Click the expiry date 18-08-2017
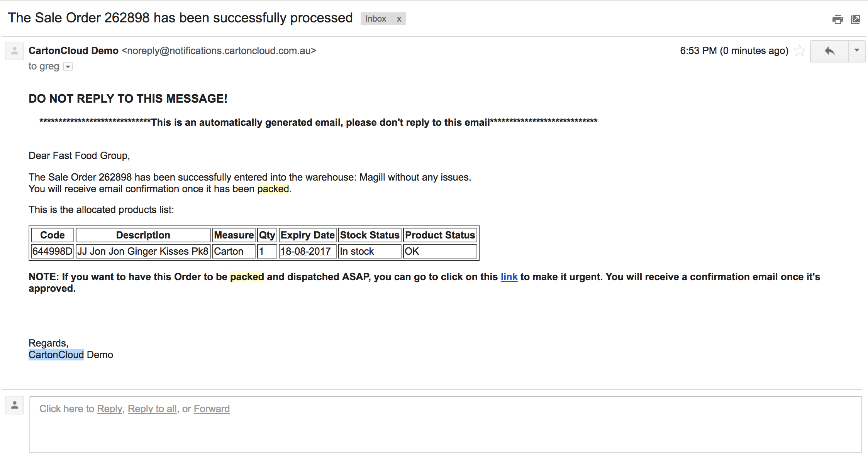The image size is (868, 460). (x=305, y=251)
